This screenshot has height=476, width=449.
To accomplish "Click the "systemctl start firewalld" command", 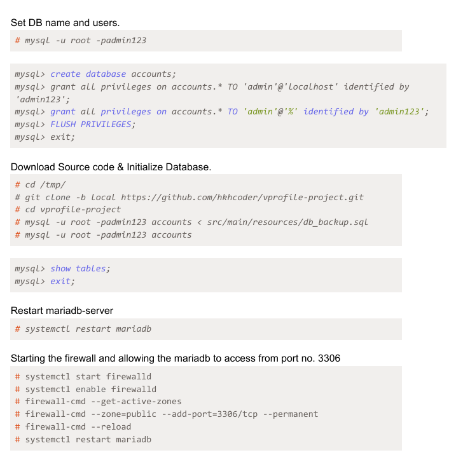I will point(83,376).
